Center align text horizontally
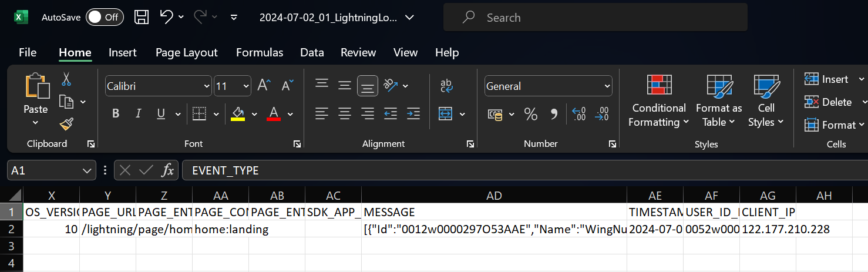Viewport: 868px width, 272px height. [345, 113]
